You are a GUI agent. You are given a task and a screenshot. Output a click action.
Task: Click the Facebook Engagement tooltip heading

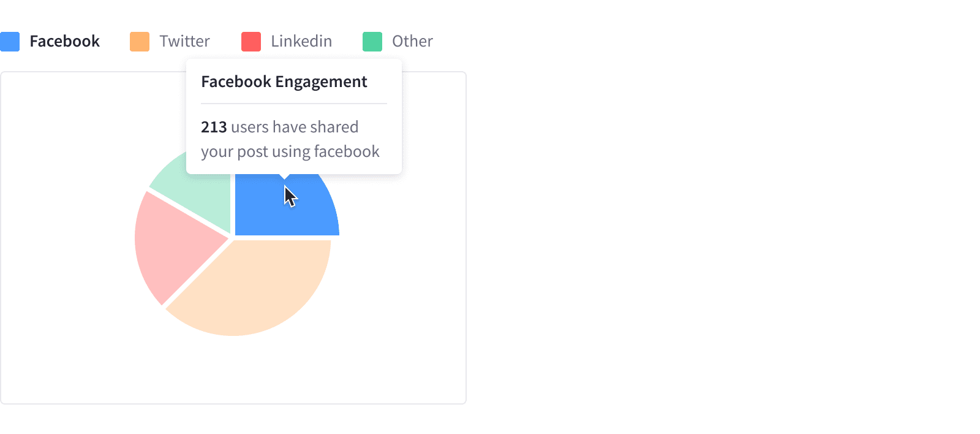click(284, 82)
